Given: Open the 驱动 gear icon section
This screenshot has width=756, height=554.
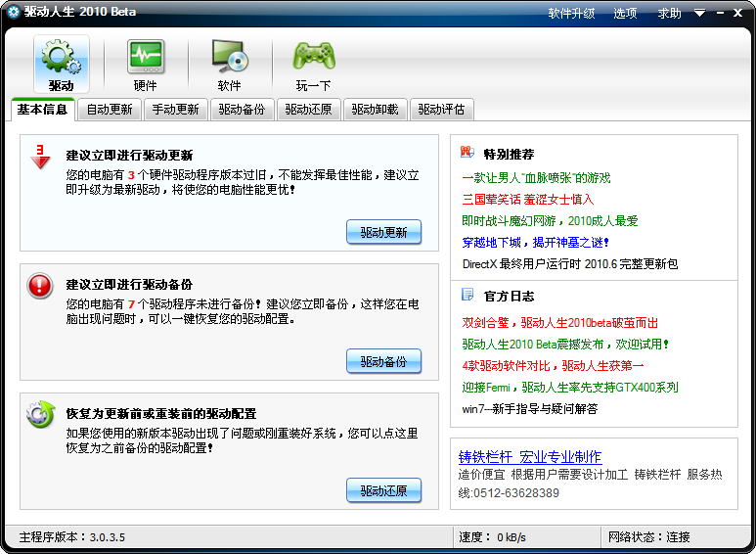Looking at the screenshot, I should click(x=62, y=65).
